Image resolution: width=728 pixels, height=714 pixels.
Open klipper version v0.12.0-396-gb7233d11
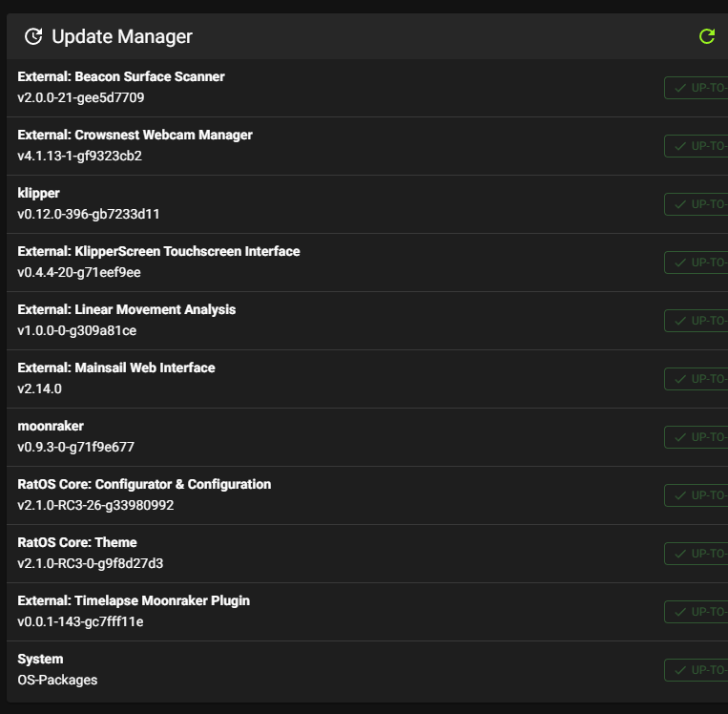pos(88,214)
